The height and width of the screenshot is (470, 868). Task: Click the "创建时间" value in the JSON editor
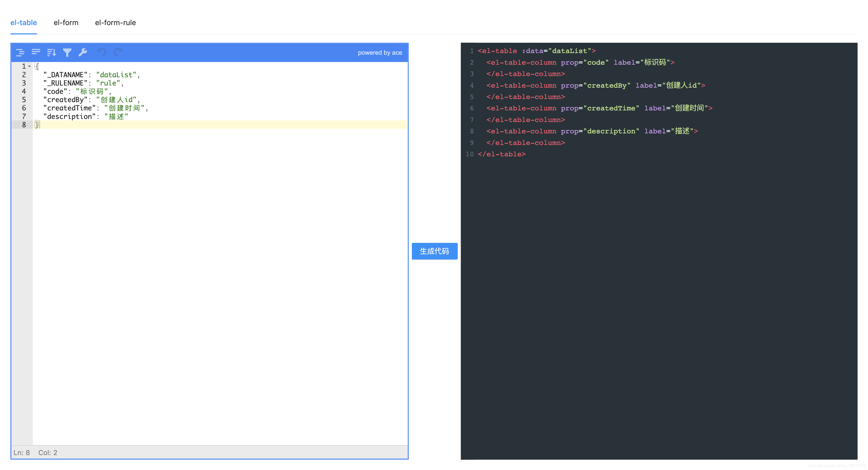pyautogui.click(x=124, y=108)
